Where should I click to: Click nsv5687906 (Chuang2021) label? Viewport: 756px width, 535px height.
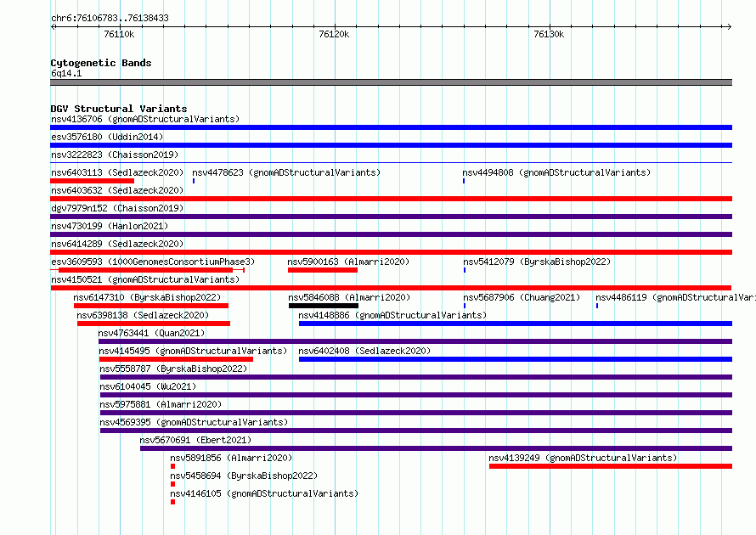click(x=522, y=297)
